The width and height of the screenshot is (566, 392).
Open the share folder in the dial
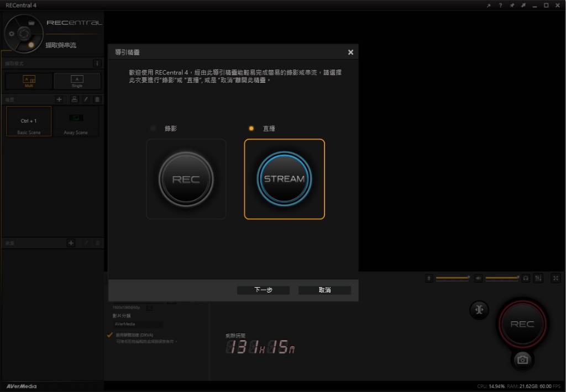(32, 23)
